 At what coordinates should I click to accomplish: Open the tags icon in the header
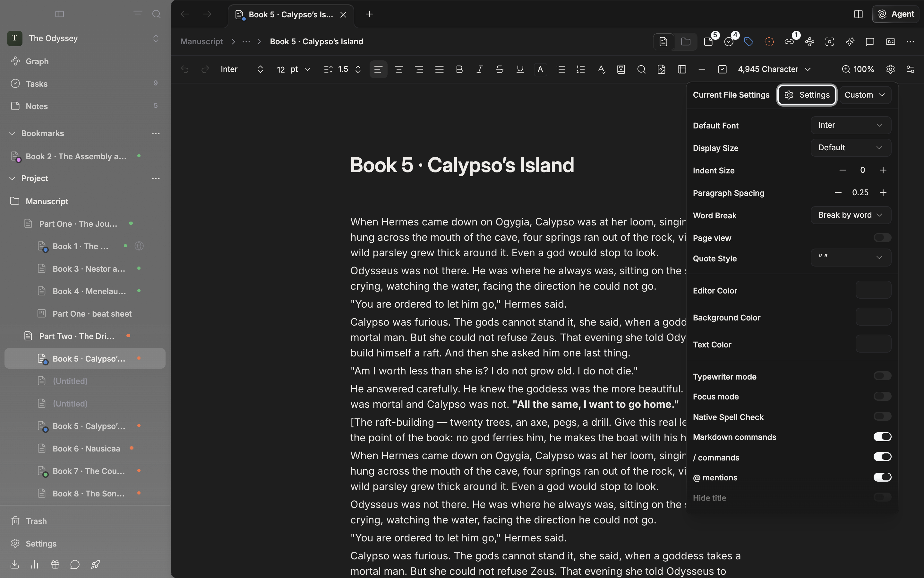[749, 42]
